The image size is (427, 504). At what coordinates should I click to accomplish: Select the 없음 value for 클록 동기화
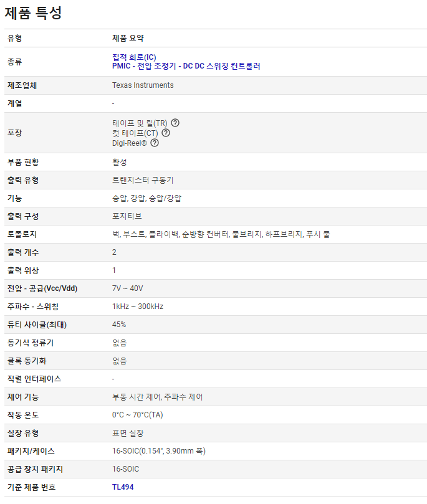(x=119, y=361)
